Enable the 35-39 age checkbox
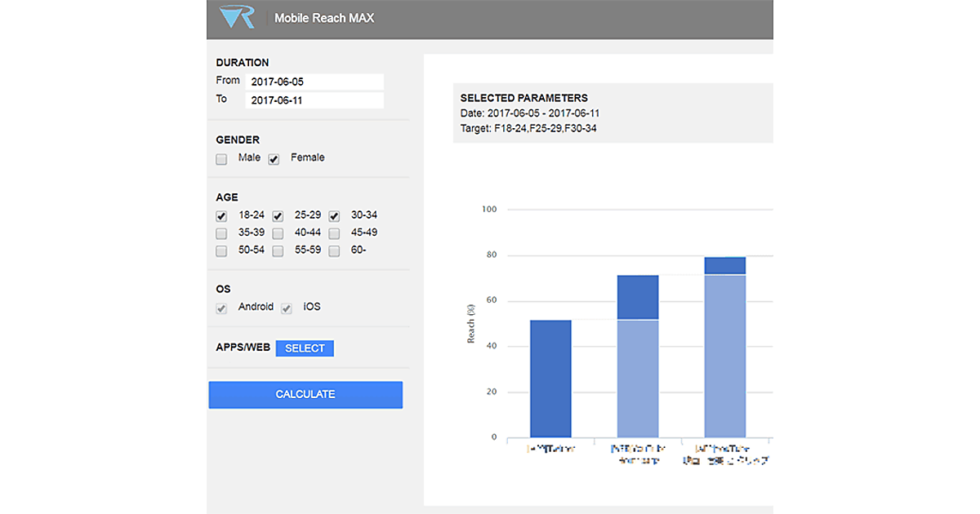 [221, 234]
